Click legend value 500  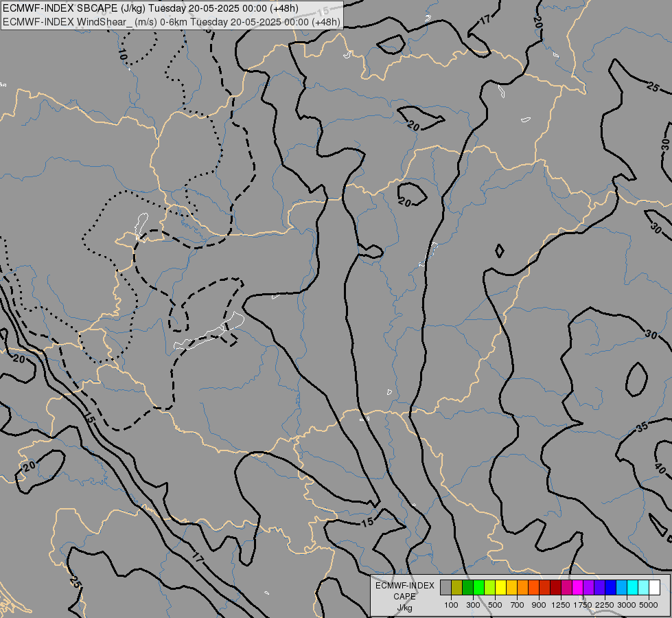pos(495,605)
